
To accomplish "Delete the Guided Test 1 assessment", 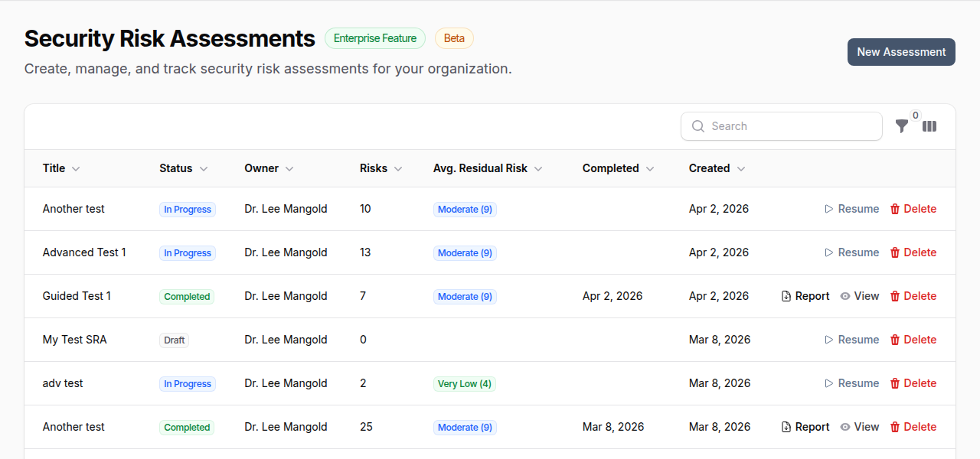I will (x=913, y=295).
